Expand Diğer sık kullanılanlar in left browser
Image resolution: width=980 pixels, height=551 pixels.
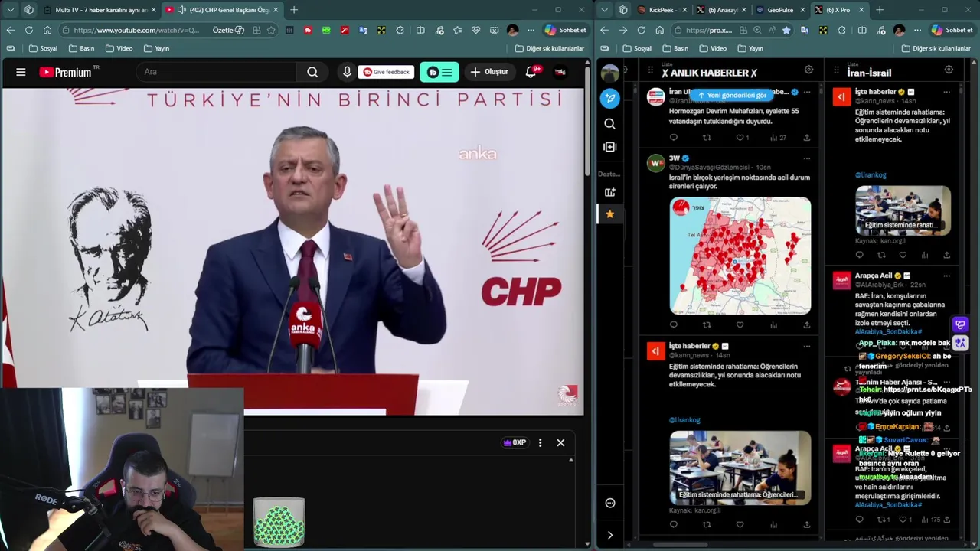click(x=551, y=48)
